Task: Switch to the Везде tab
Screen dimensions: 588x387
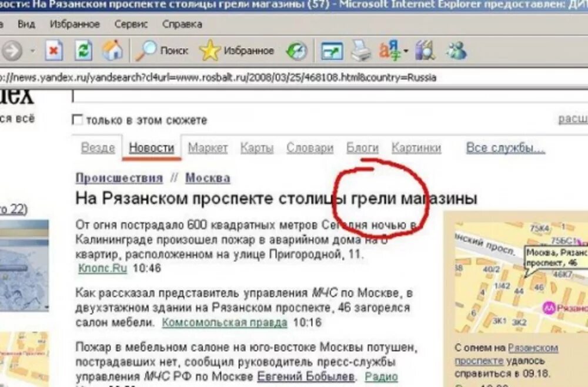Action: (x=98, y=147)
